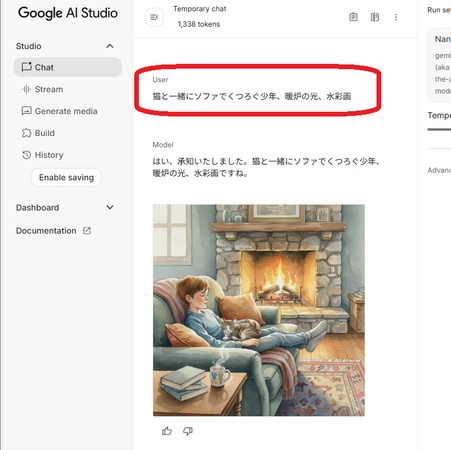
Task: Click the Model response Japanese text
Action: [266, 167]
